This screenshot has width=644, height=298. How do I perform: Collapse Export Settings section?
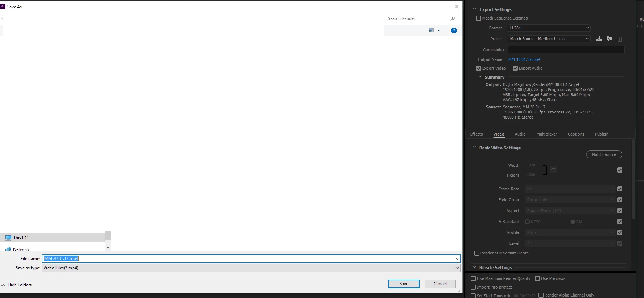474,9
